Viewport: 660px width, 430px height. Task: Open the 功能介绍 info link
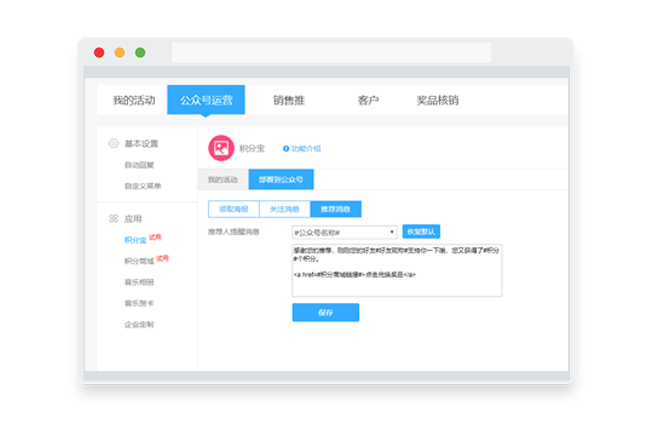(x=306, y=149)
